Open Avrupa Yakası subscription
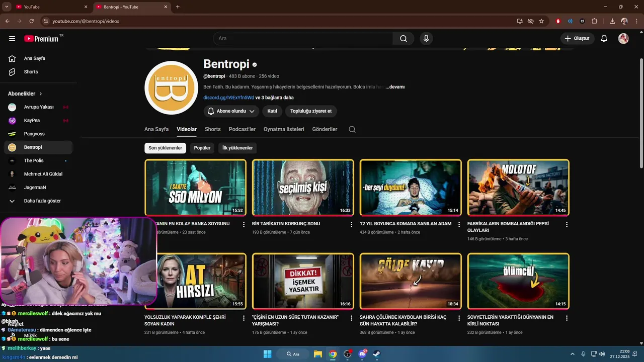 (x=38, y=107)
